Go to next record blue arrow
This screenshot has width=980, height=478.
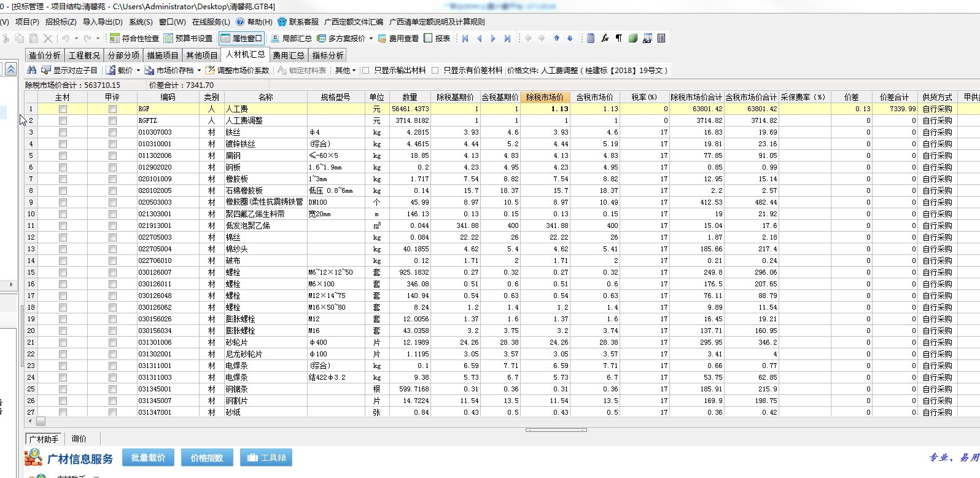click(x=493, y=38)
